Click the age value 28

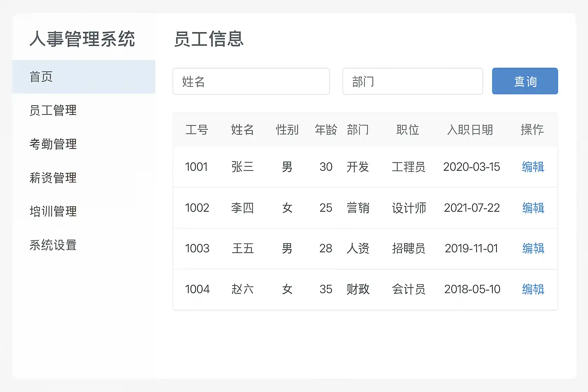coord(326,248)
